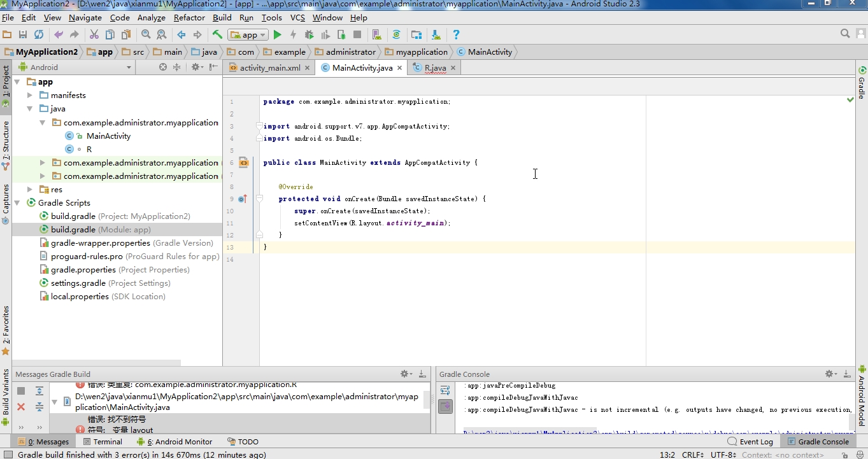Click the Copy toolbar icon
This screenshot has height=459, width=868.
pyautogui.click(x=110, y=34)
